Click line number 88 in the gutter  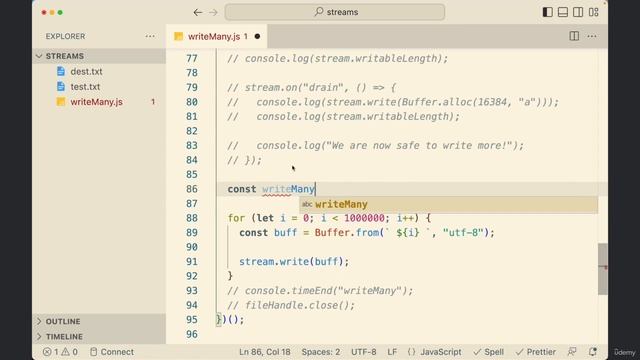point(192,218)
